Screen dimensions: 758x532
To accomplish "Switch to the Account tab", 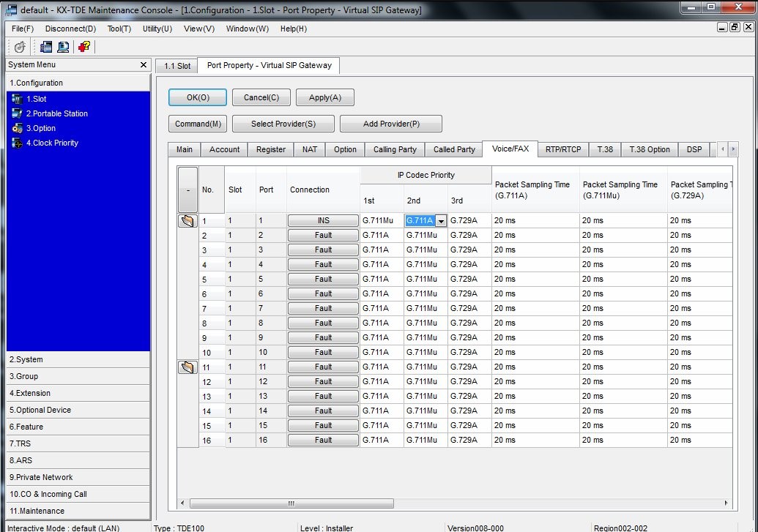I will pos(224,150).
